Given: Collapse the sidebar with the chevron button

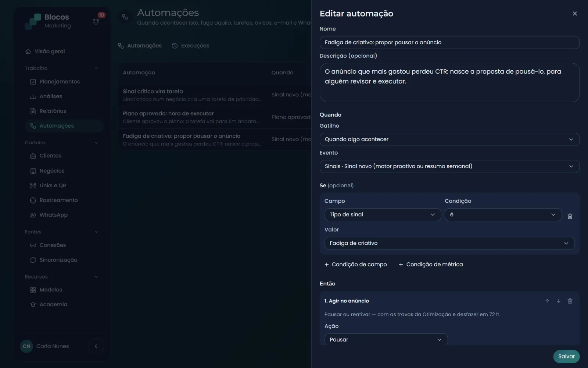Looking at the screenshot, I should pyautogui.click(x=96, y=346).
